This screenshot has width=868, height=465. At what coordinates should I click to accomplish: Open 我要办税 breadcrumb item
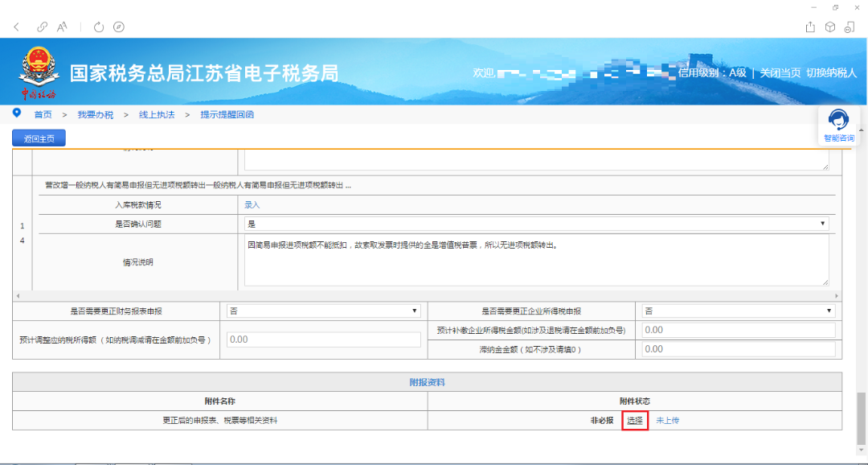pyautogui.click(x=96, y=115)
